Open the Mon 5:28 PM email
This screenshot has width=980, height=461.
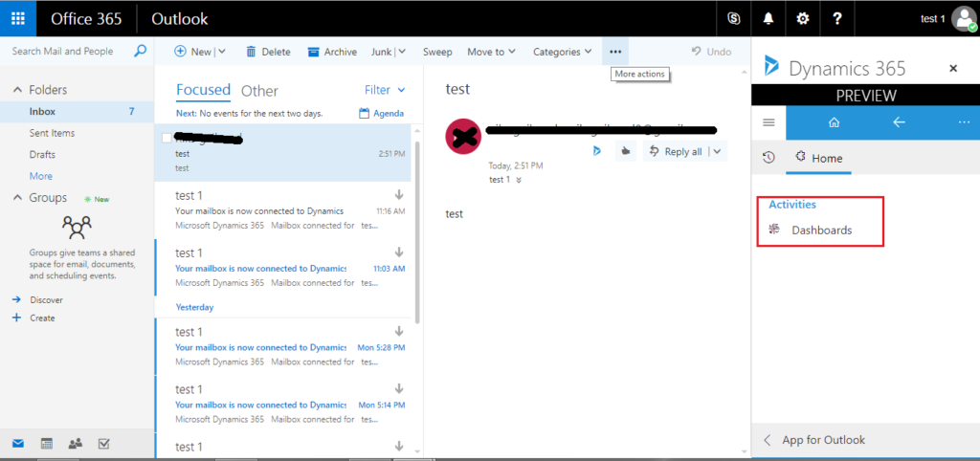283,346
